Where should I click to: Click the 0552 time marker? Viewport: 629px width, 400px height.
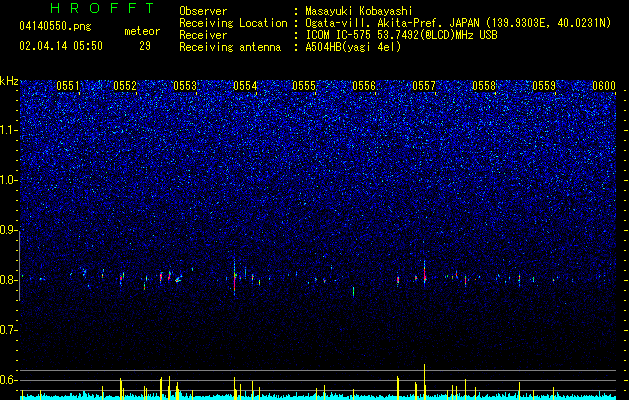125,86
